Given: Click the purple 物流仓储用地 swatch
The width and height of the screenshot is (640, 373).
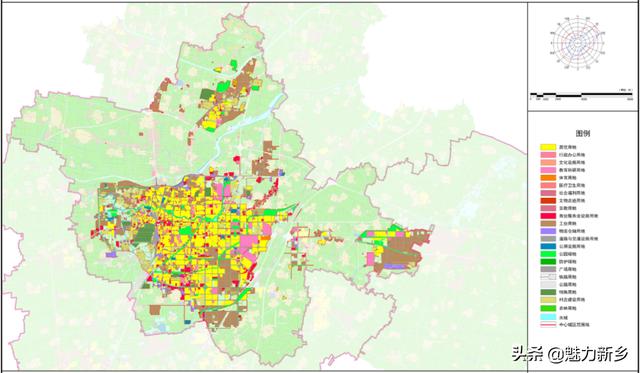Looking at the screenshot, I should (x=548, y=231).
